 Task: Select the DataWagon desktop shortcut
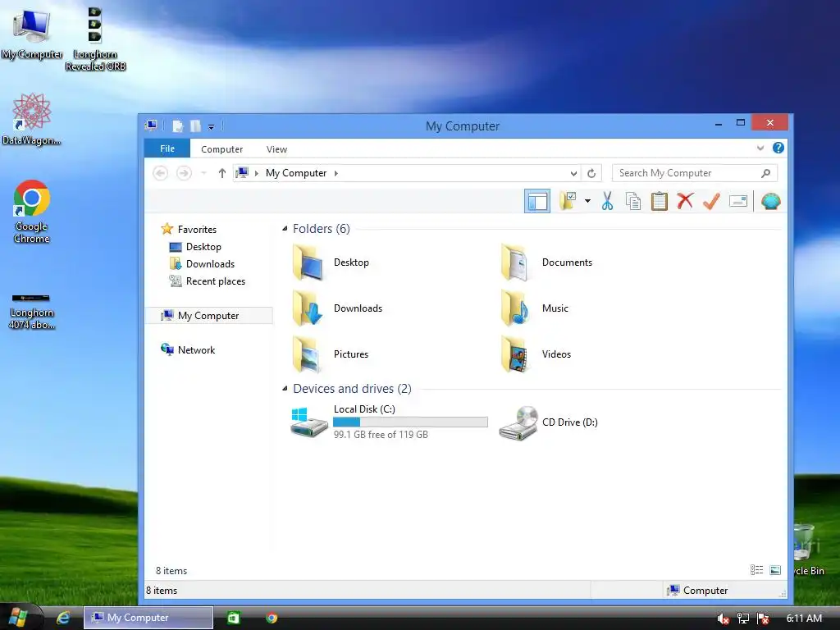pyautogui.click(x=32, y=119)
